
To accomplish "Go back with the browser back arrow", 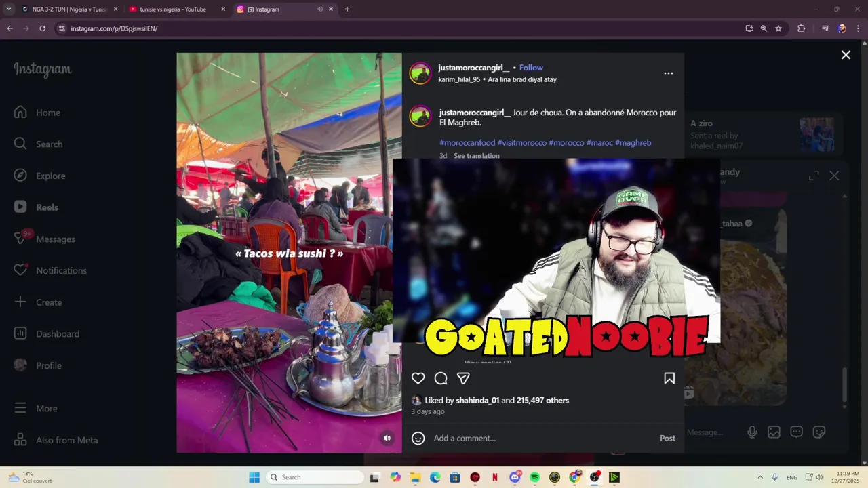I will coord(9,28).
